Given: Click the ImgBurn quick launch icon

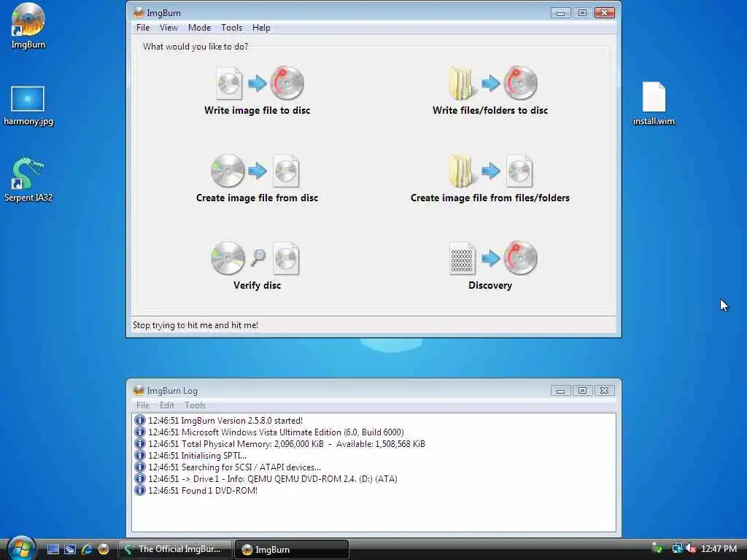Looking at the screenshot, I should [x=104, y=549].
